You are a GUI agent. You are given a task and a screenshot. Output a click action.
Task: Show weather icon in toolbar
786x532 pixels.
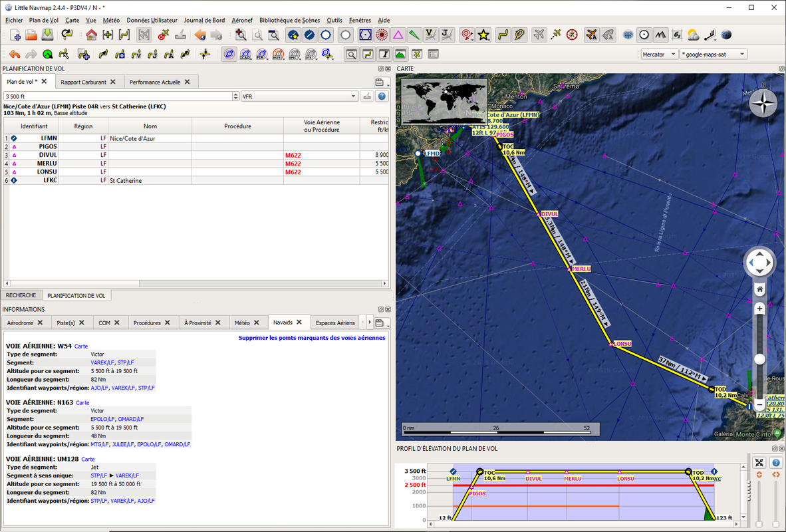(694, 35)
